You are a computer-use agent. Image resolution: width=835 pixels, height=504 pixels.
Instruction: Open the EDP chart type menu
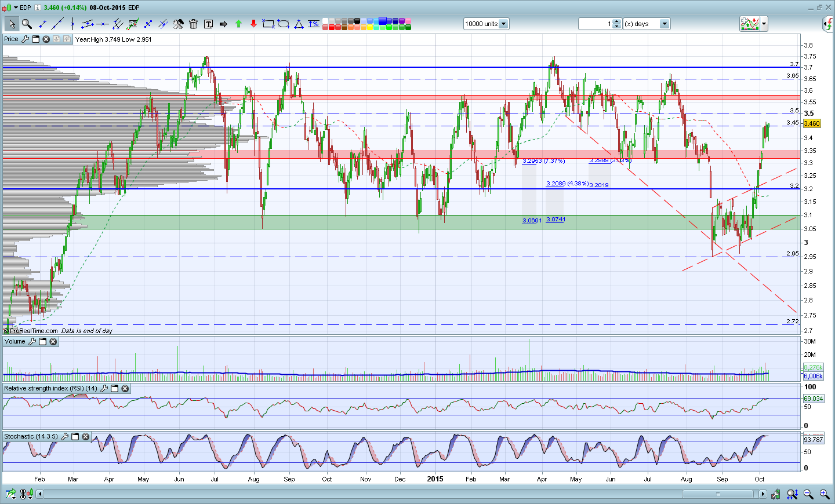pos(16,8)
